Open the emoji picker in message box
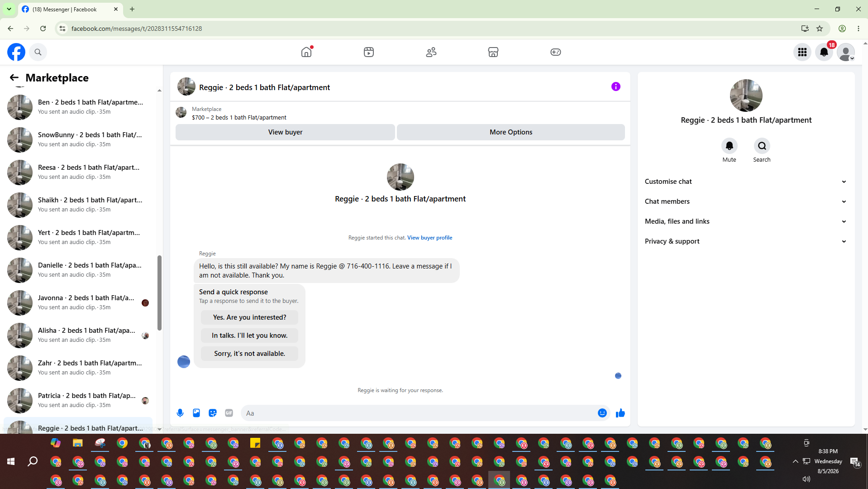Viewport: 868px width, 489px height. point(602,413)
